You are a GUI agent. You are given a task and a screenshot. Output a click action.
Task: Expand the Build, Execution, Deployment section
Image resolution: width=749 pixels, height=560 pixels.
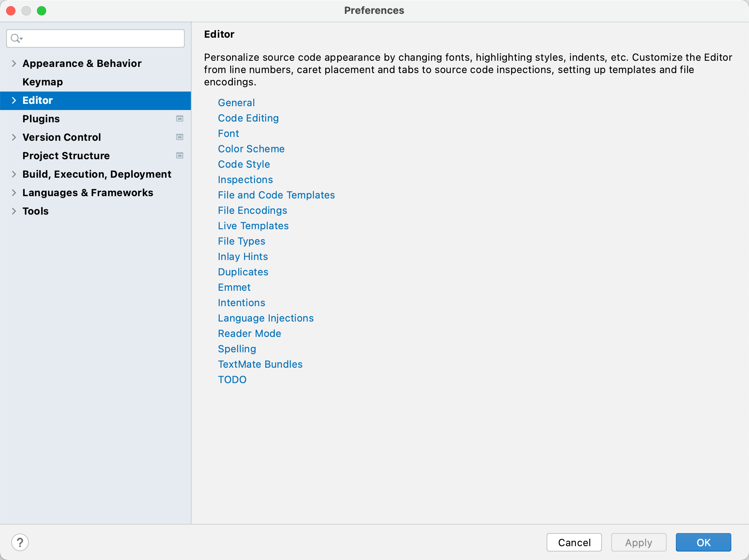(x=13, y=174)
